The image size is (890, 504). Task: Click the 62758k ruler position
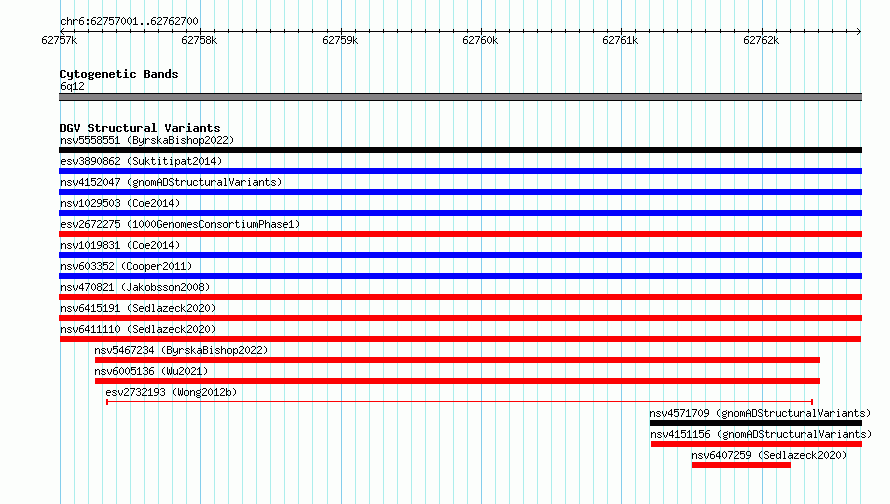coord(199,40)
